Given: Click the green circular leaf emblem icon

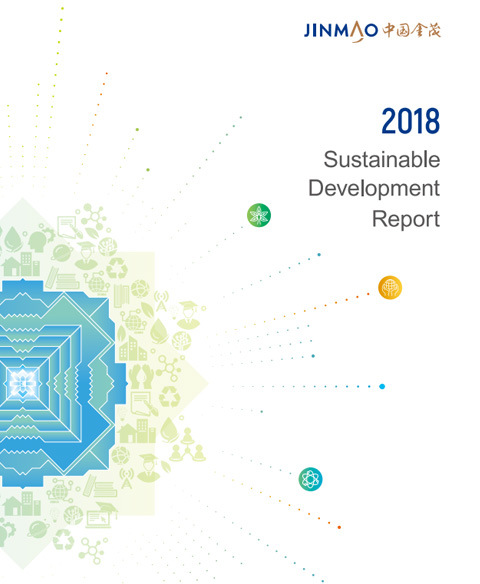Looking at the screenshot, I should click(259, 215).
